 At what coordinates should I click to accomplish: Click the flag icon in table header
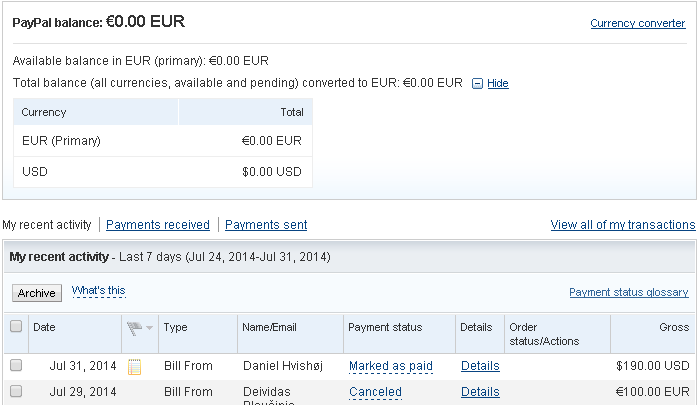click(133, 327)
